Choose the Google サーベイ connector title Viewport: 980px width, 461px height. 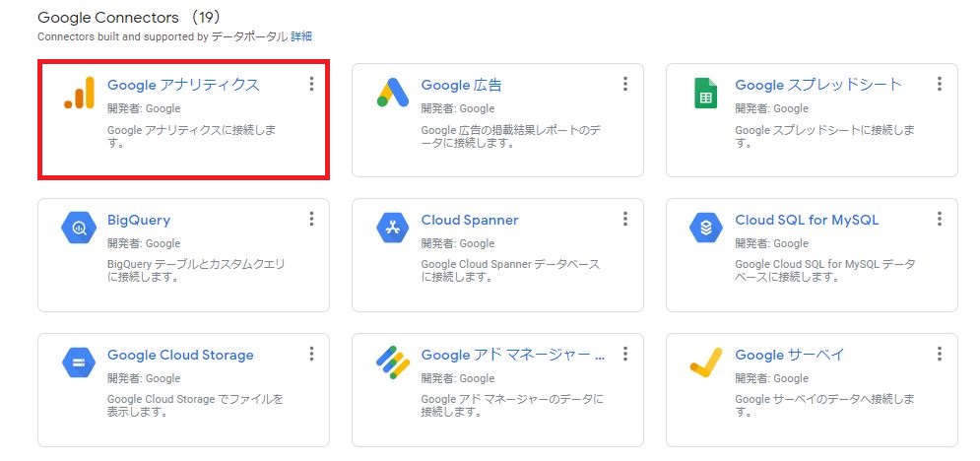pos(789,355)
